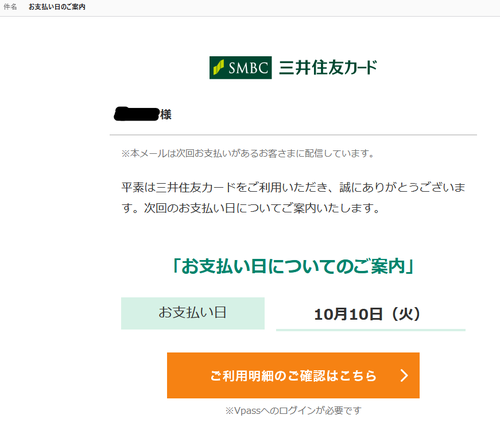The width and height of the screenshot is (500, 438).
Task: Click the orange ご利用明細のご確認はこちら button
Action: (293, 375)
